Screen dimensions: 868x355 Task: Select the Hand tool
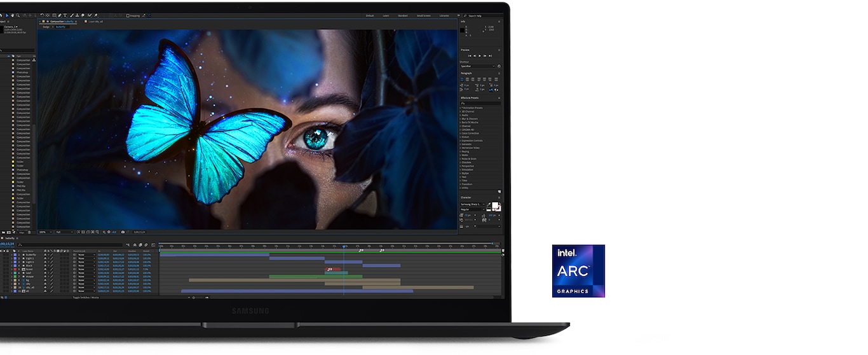(13, 15)
